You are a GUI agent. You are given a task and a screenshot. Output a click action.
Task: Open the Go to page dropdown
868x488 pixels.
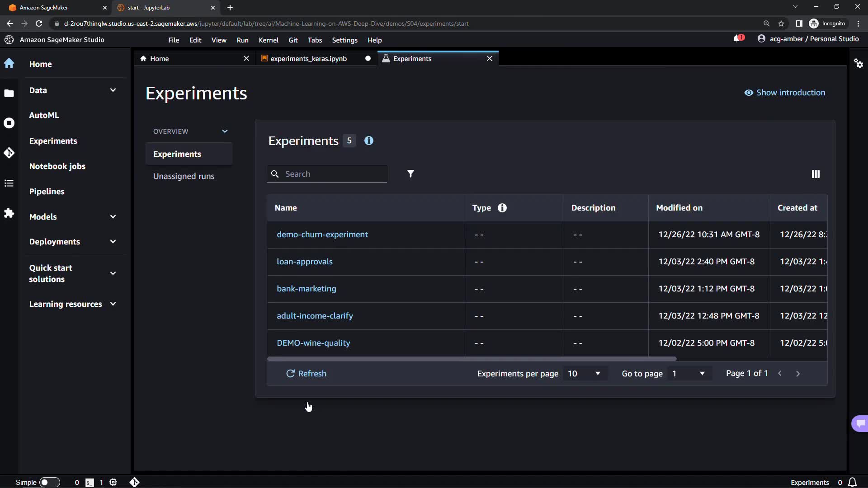[688, 374]
